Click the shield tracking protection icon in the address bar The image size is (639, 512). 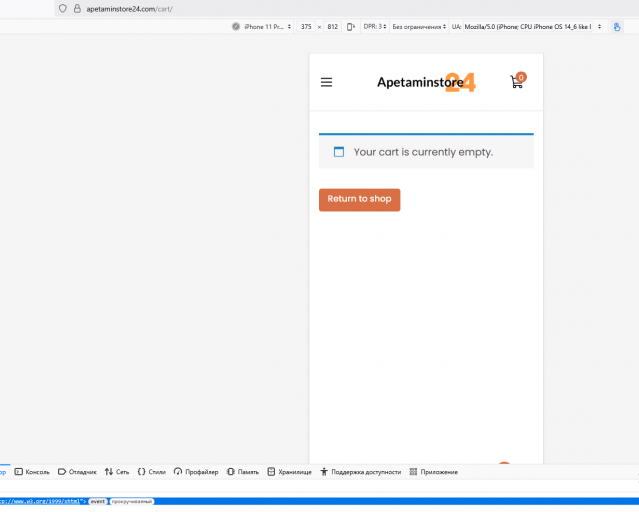(x=62, y=9)
